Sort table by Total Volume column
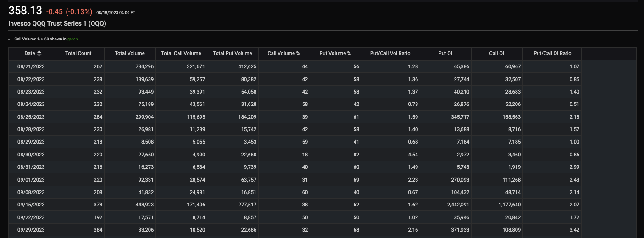 click(x=130, y=53)
